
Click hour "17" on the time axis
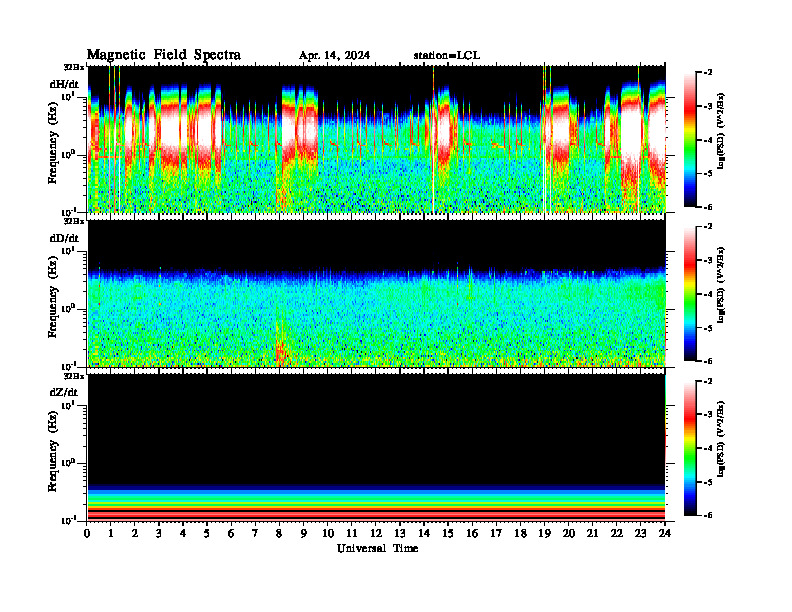click(x=497, y=533)
